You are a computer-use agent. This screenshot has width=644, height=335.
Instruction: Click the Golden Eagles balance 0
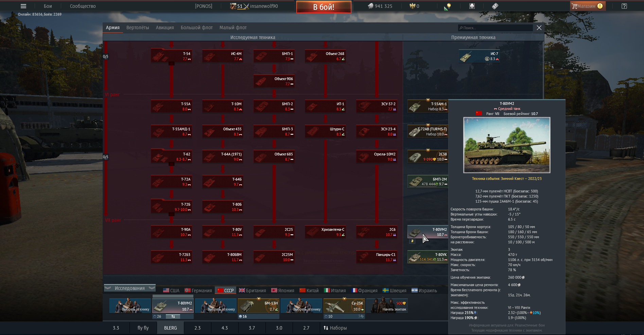click(x=414, y=6)
